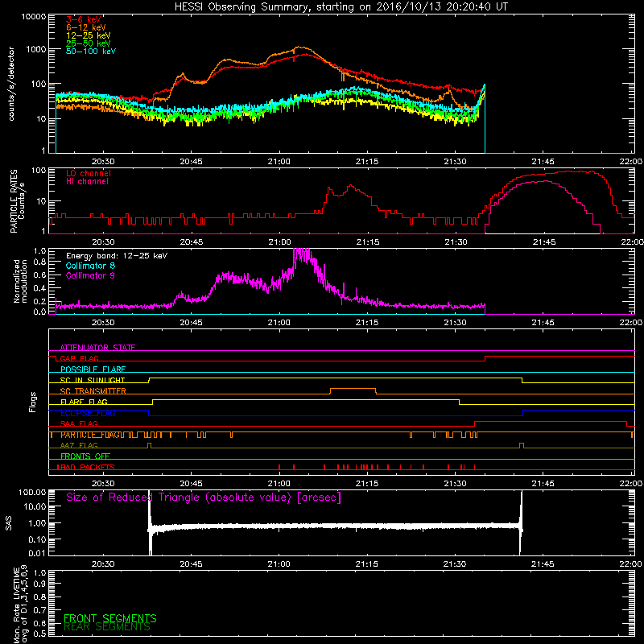Image resolution: width=644 pixels, height=644 pixels.
Task: Click the 0.9 tick on livetime axis
Action: [40, 584]
